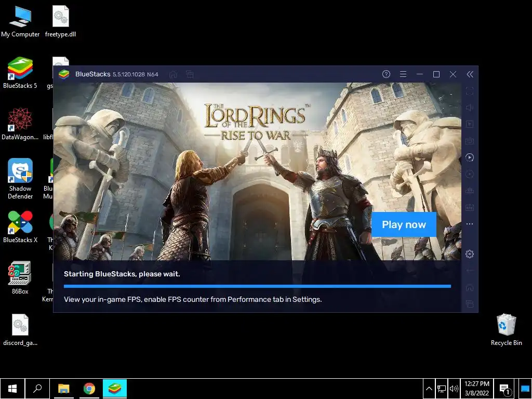Click the APK install icon in BlueStacks sidebar
The height and width of the screenshot is (399, 532).
click(x=470, y=207)
